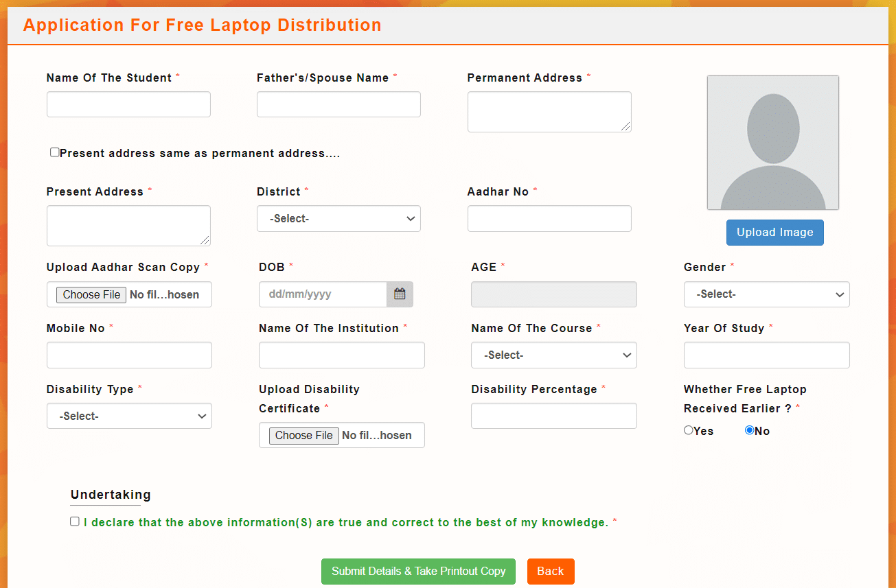Tick the undertaking declaration checkbox
896x588 pixels.
point(74,521)
